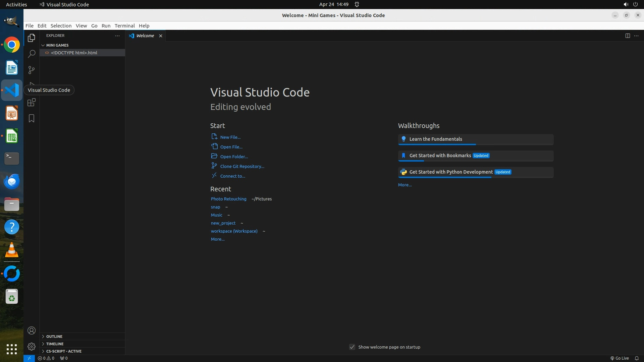Click the Open Folder link

234,157
